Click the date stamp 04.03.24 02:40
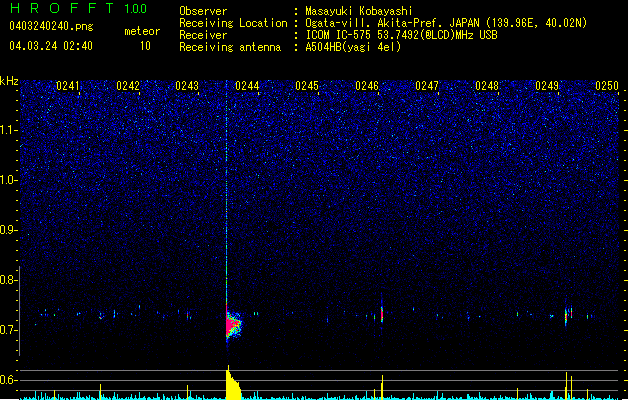Screen dimensions: 629x400 (x=51, y=45)
